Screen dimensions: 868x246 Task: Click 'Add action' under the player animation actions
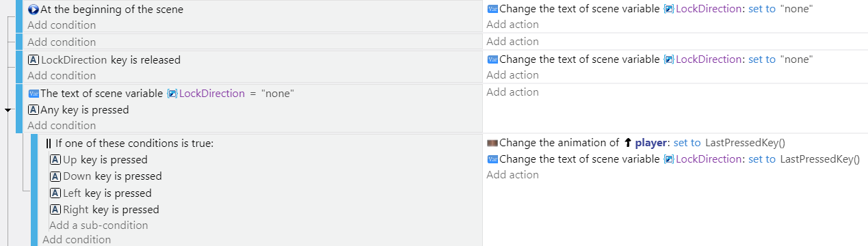click(x=512, y=175)
